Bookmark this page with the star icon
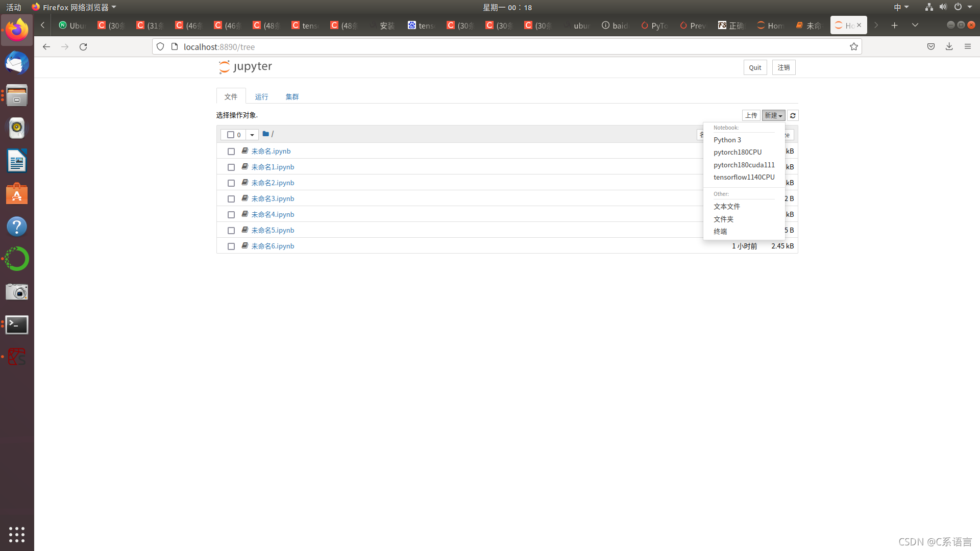This screenshot has width=980, height=551. click(x=854, y=47)
